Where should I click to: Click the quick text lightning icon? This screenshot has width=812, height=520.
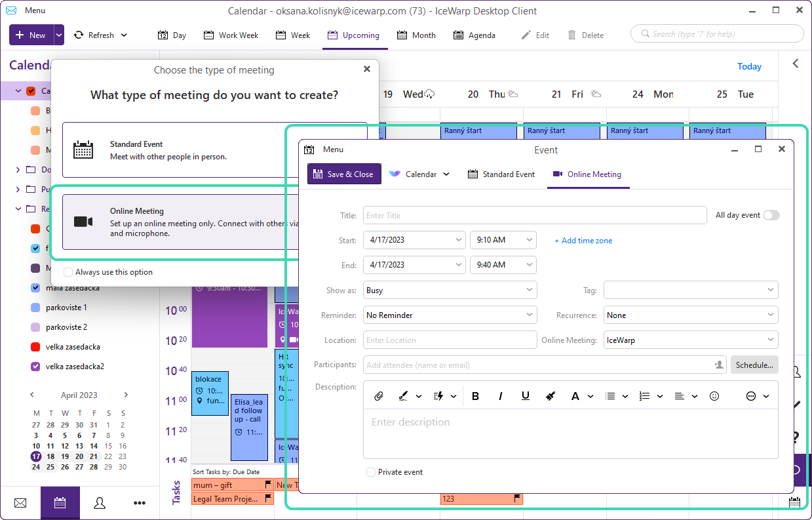438,396
